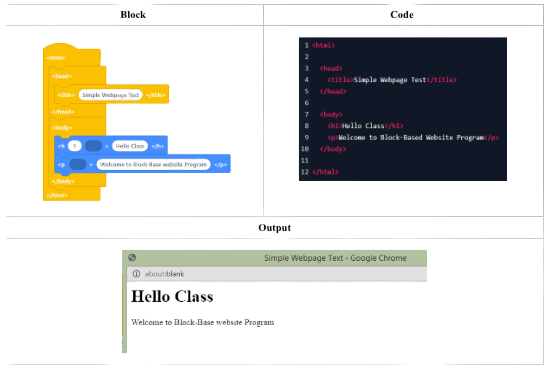Viewport: 550px width, 371px height.
Task: Click the 'Code' column header
Action: click(402, 15)
